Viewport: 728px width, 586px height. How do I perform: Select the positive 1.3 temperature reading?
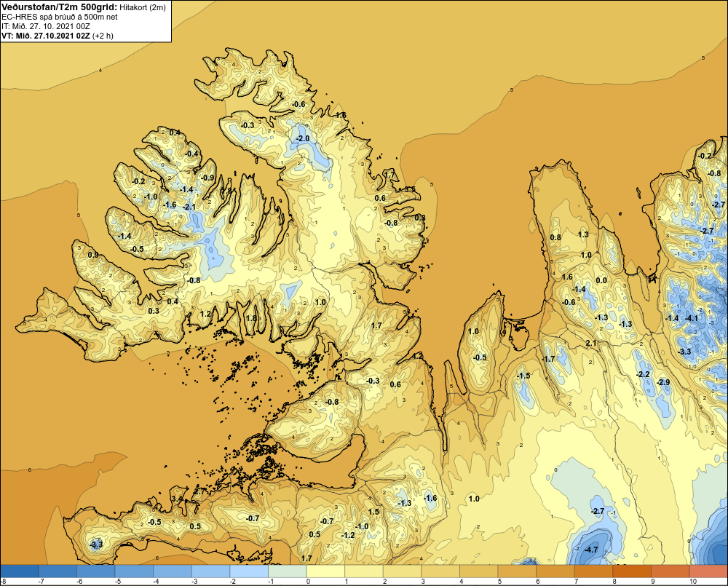[583, 234]
